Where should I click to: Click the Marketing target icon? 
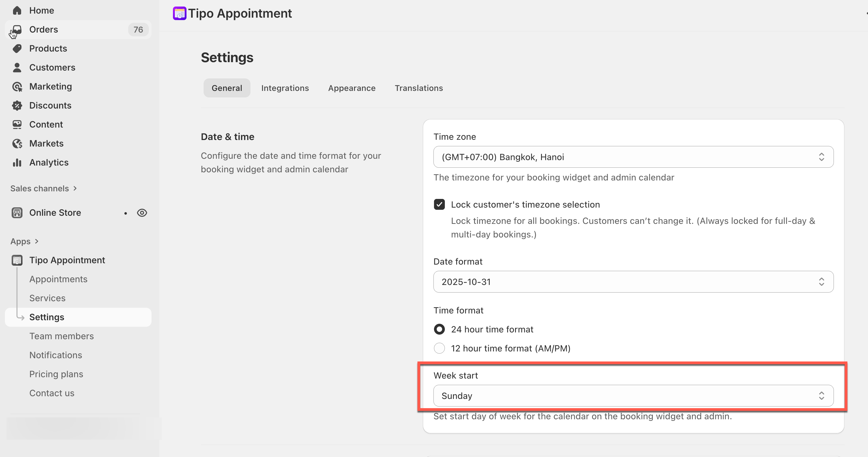click(x=17, y=87)
